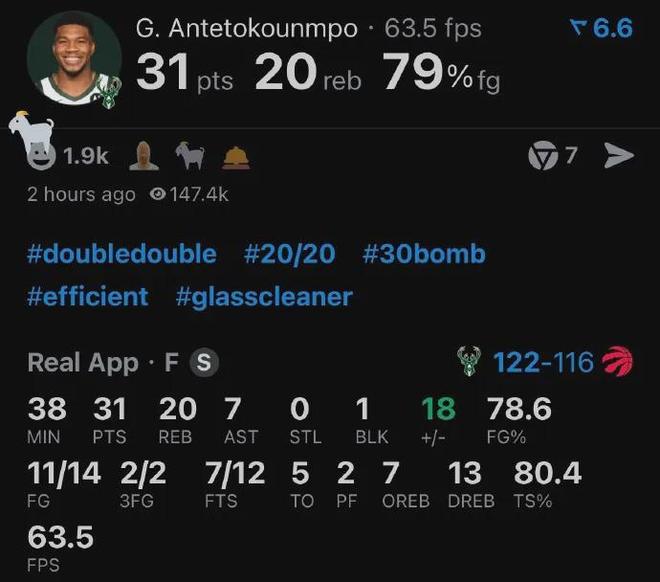
Task: Open the 122-116 game score
Action: [544, 362]
